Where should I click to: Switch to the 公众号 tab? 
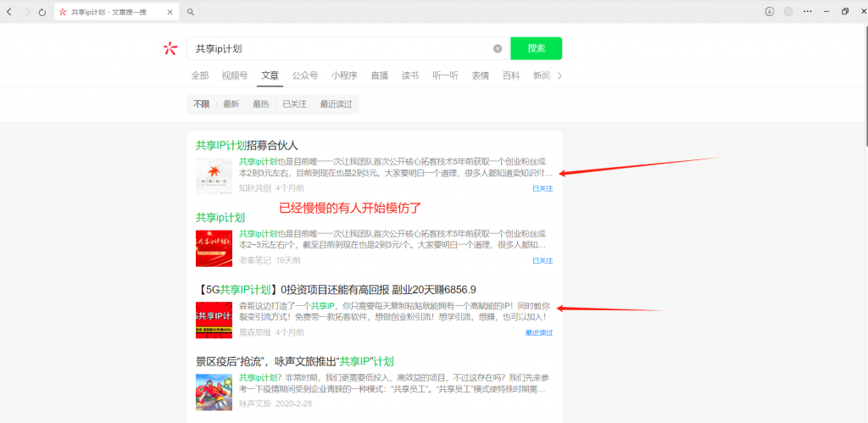coord(305,75)
